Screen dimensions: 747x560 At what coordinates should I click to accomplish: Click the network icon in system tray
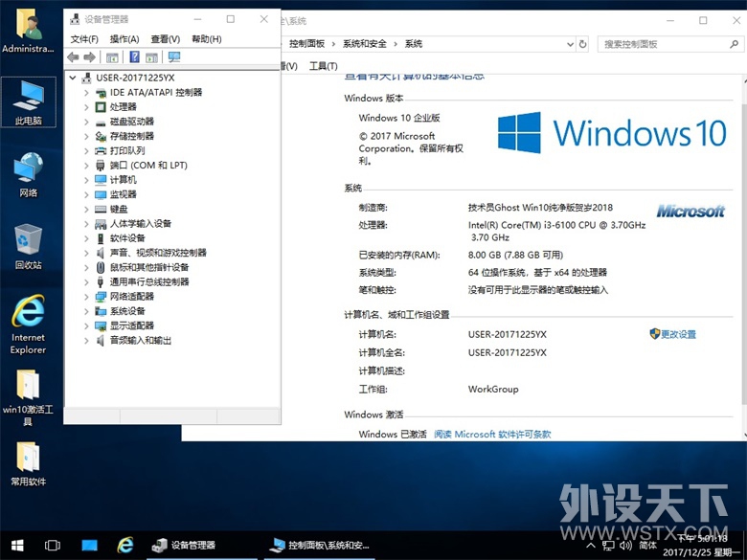click(x=608, y=546)
